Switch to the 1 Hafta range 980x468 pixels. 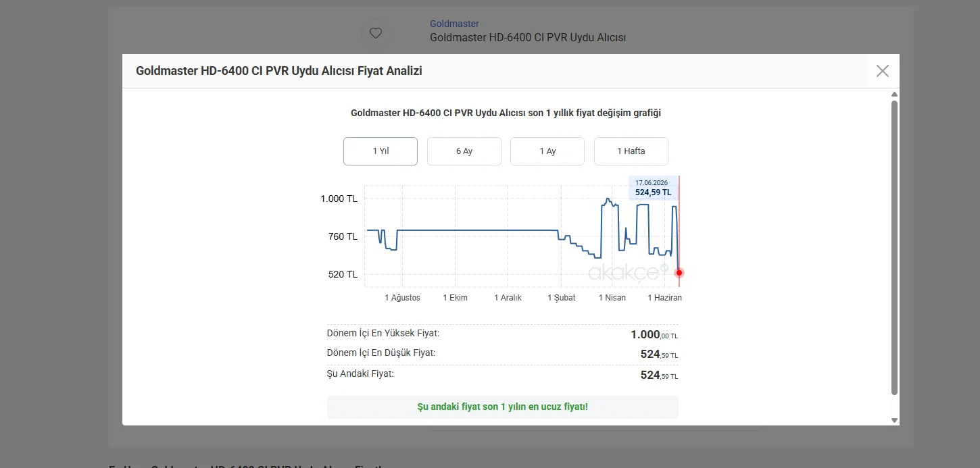[x=631, y=151]
